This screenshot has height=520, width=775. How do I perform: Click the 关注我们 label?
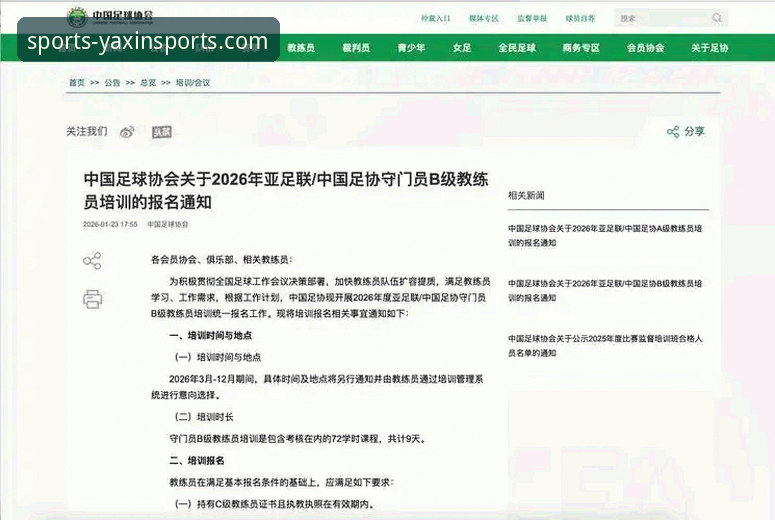pos(86,131)
